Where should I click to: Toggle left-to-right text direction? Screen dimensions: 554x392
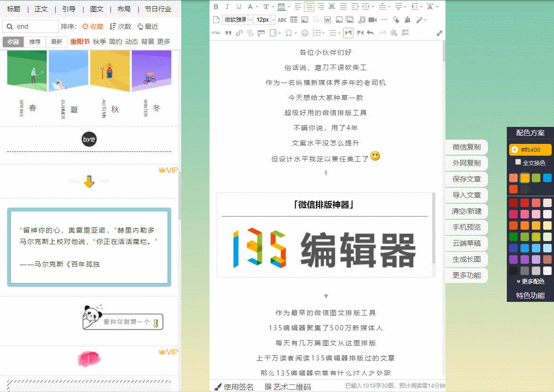coord(348,33)
